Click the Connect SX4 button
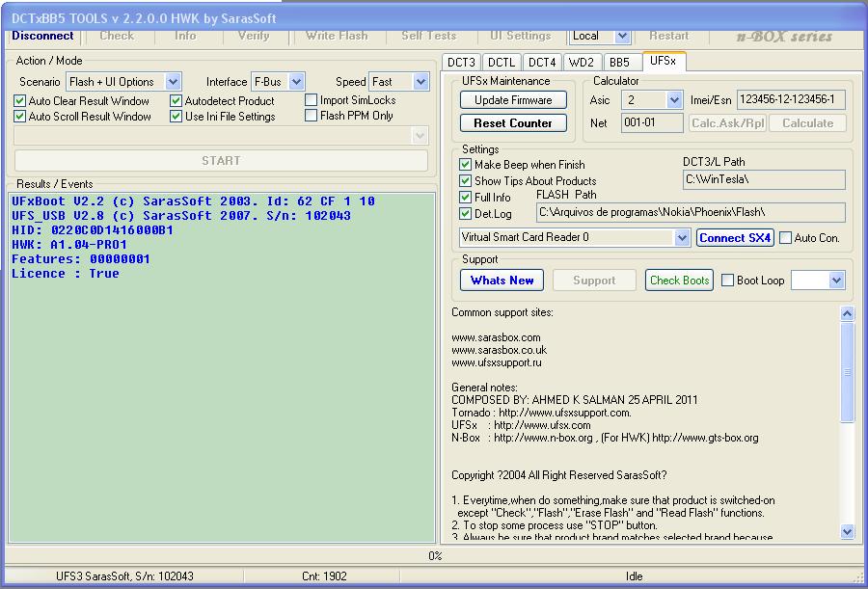Image resolution: width=868 pixels, height=589 pixels. pyautogui.click(x=735, y=237)
